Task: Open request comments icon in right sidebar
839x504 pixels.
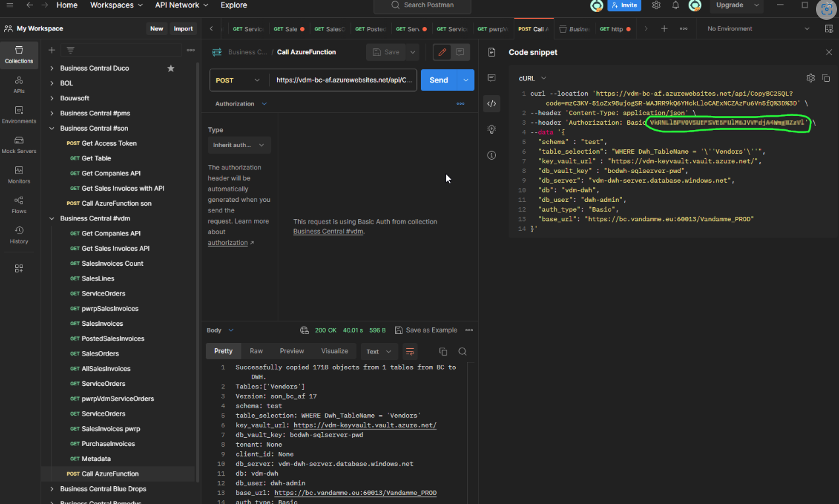Action: pyautogui.click(x=491, y=78)
